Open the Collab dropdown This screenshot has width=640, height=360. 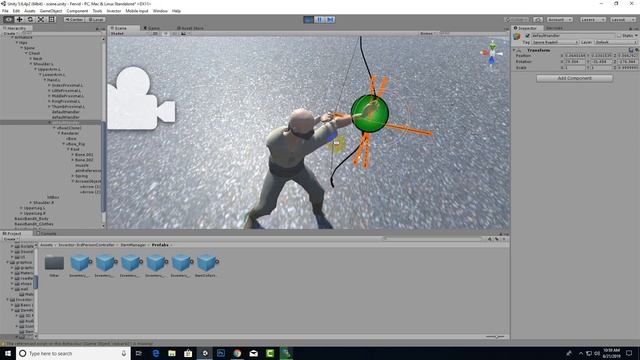pos(517,20)
